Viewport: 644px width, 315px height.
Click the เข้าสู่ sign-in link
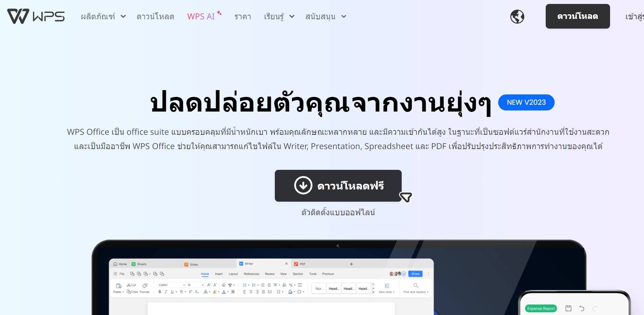tap(634, 16)
